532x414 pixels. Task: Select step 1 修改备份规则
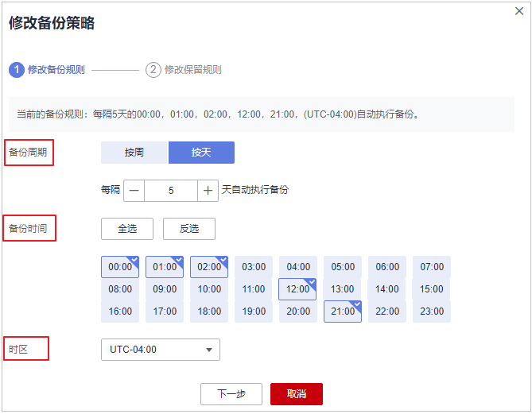pyautogui.click(x=48, y=70)
